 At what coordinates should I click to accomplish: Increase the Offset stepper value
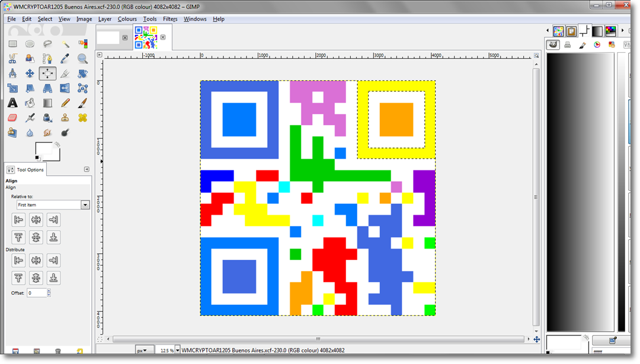tap(49, 291)
